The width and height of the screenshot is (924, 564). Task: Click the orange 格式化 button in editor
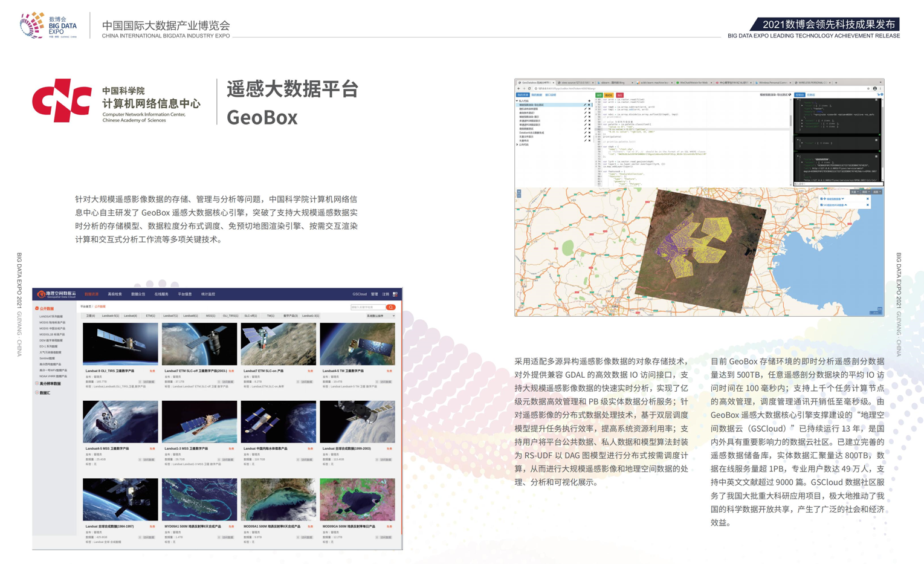point(609,95)
